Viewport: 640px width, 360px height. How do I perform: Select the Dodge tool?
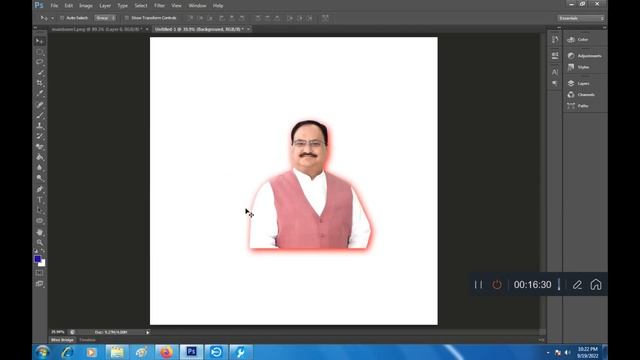[x=40, y=178]
